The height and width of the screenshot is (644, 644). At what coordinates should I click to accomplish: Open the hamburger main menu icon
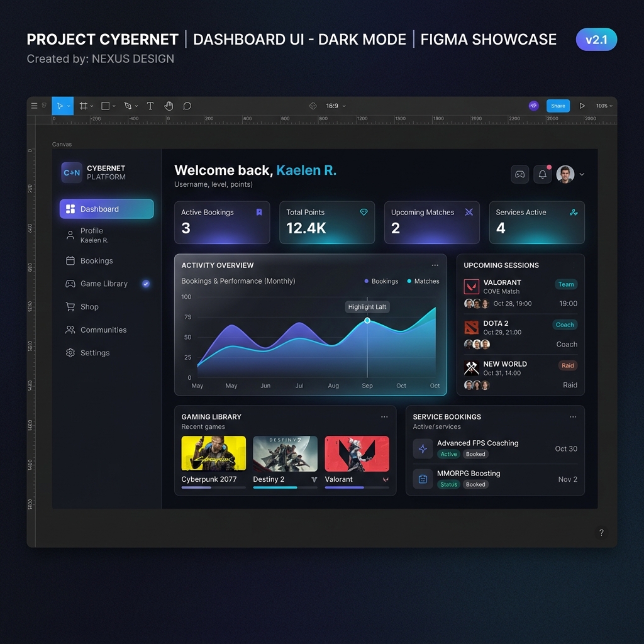(34, 106)
